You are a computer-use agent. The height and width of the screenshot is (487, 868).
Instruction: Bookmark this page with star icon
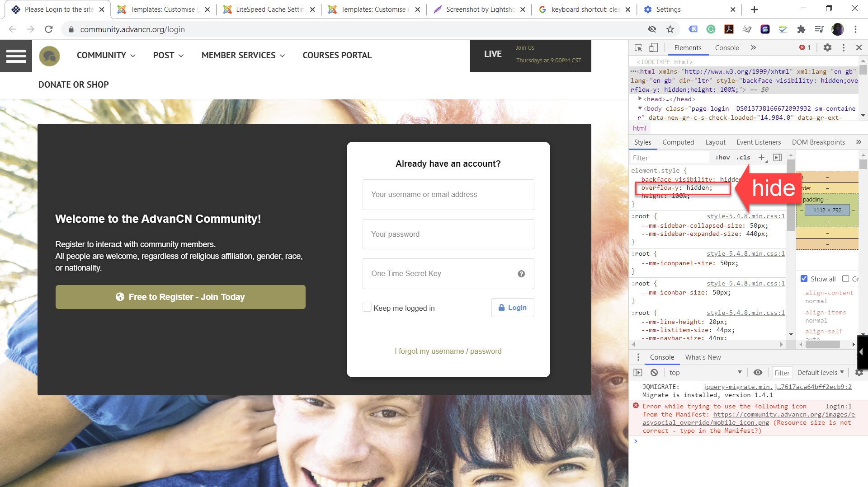[670, 29]
